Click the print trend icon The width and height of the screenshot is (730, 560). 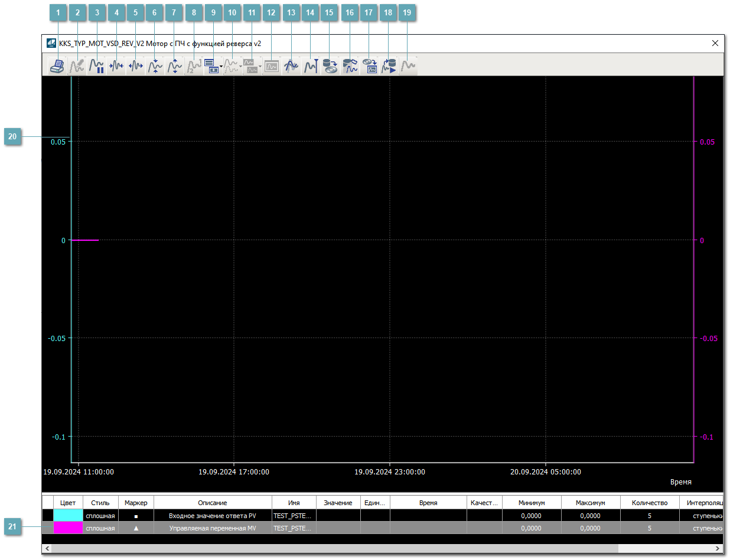click(57, 66)
